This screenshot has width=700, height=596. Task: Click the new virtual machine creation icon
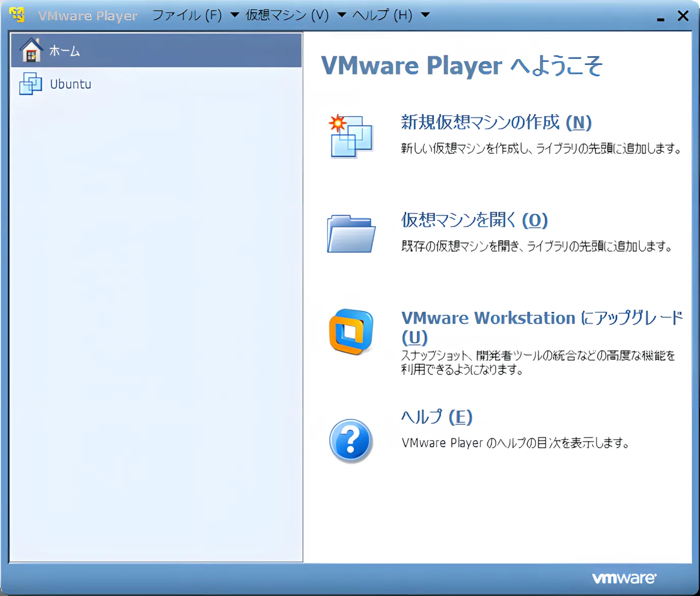[x=351, y=135]
